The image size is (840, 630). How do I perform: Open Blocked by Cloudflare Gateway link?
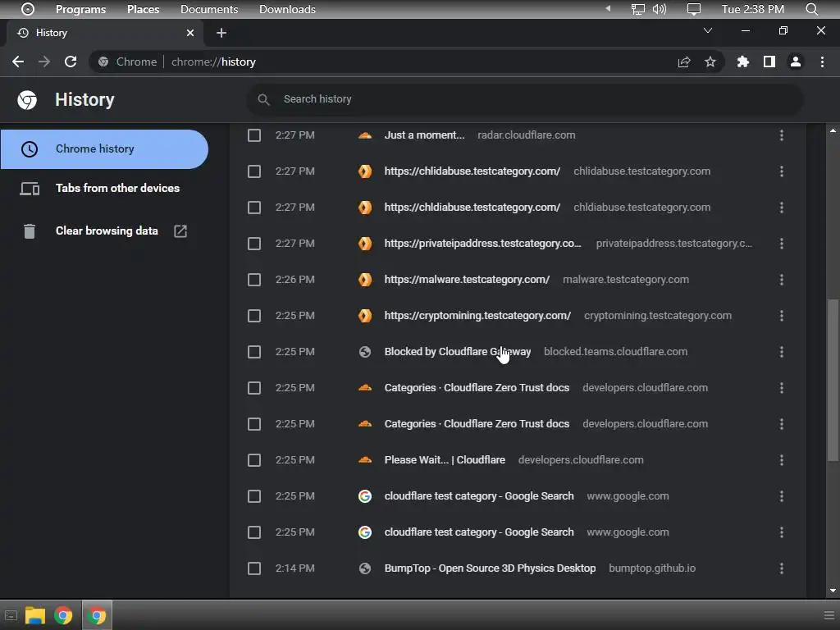point(458,352)
